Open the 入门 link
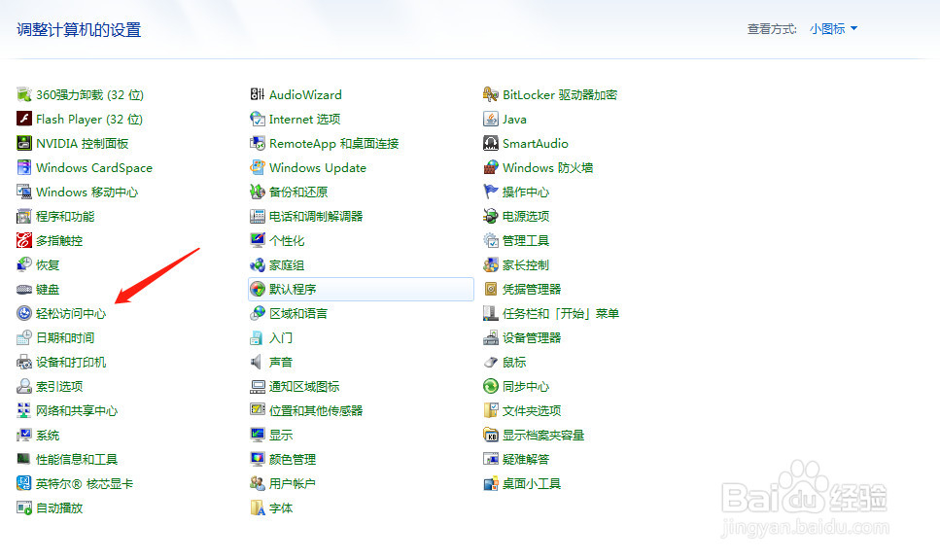This screenshot has width=940, height=560. pyautogui.click(x=281, y=338)
